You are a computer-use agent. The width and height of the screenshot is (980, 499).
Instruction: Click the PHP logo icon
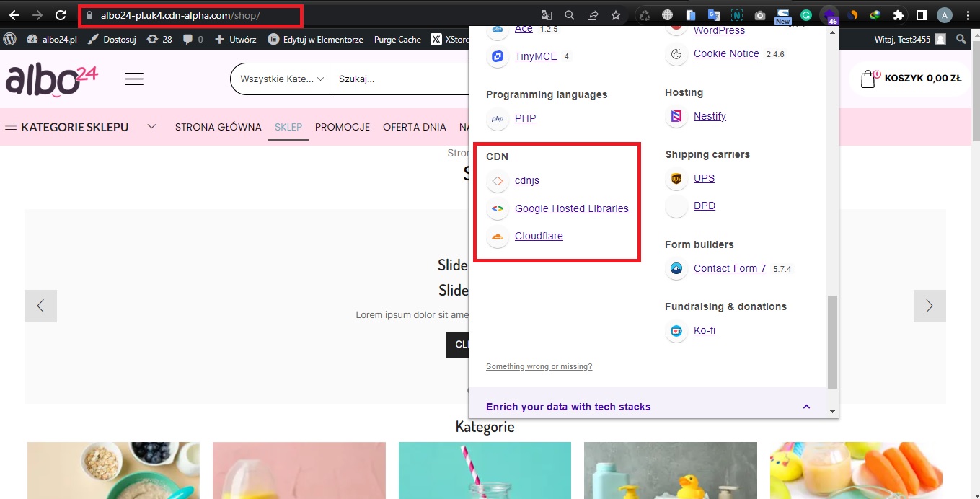[497, 118]
